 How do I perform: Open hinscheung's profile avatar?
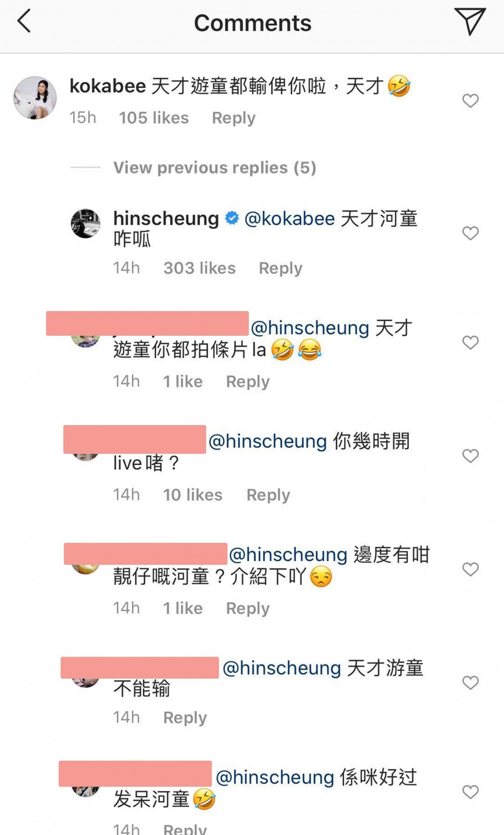(86, 223)
